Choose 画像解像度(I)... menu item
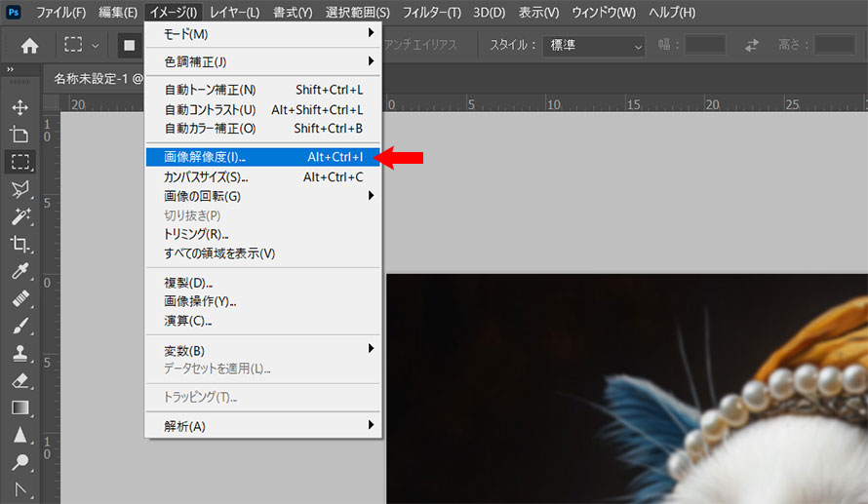868x504 pixels. click(263, 157)
